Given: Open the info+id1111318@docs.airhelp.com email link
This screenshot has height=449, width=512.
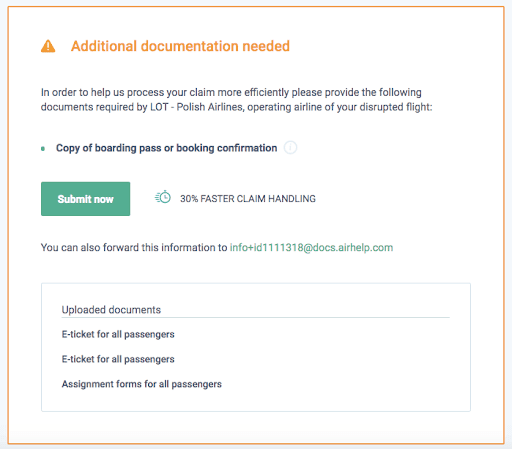Looking at the screenshot, I should coord(311,248).
